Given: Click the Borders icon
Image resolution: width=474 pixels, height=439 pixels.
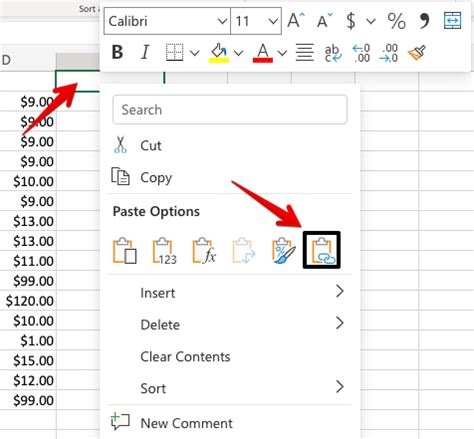Looking at the screenshot, I should [x=174, y=52].
